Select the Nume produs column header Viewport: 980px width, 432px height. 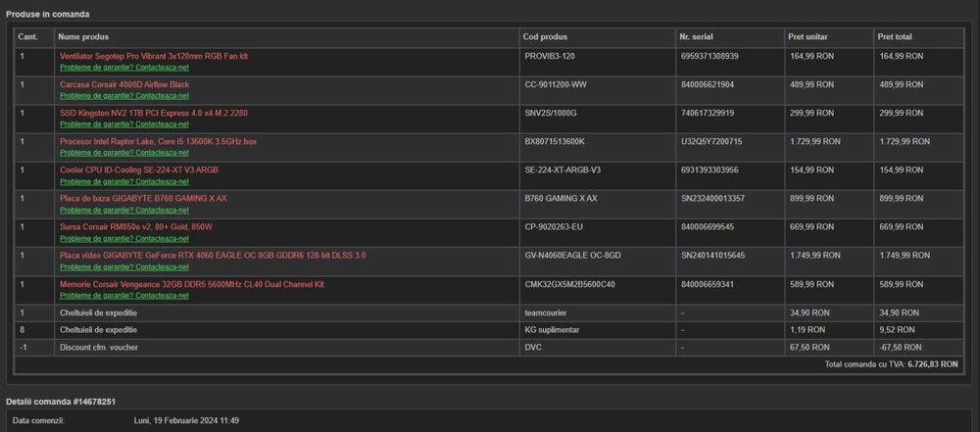tap(83, 37)
